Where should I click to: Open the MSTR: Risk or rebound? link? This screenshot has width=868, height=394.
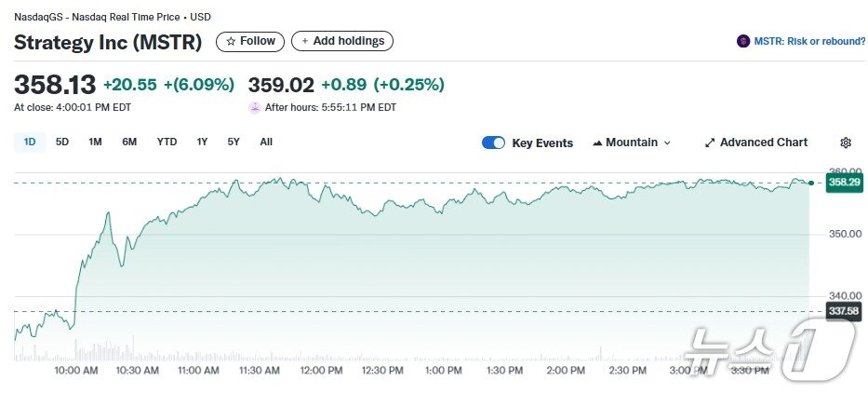point(809,41)
